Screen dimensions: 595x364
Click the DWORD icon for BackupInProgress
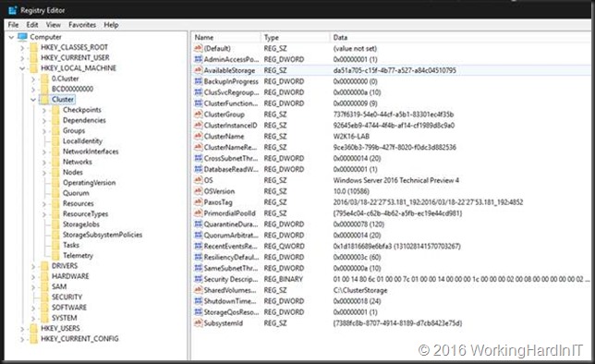tap(198, 81)
